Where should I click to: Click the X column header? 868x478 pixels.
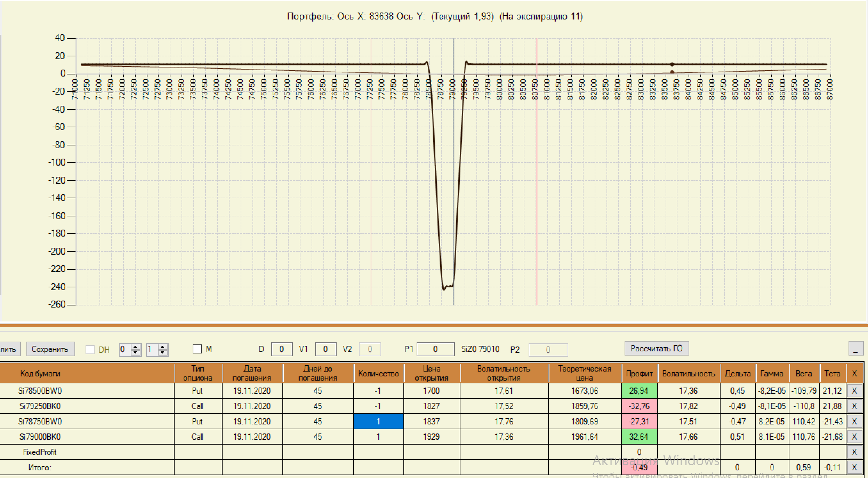click(x=854, y=374)
